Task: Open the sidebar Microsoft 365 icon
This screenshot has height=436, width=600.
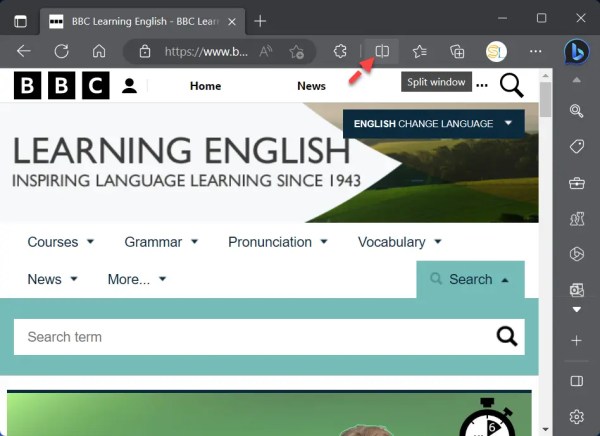Action: (577, 254)
